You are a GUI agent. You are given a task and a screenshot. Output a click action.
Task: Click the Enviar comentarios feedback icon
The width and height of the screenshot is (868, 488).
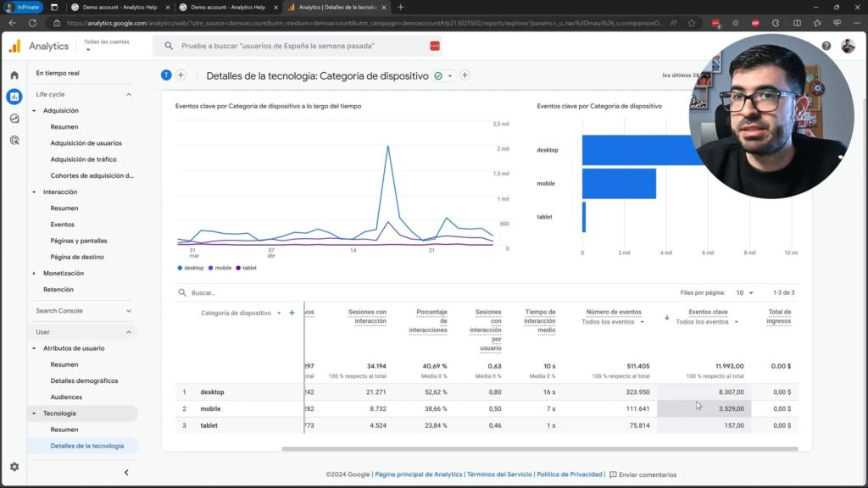(613, 474)
